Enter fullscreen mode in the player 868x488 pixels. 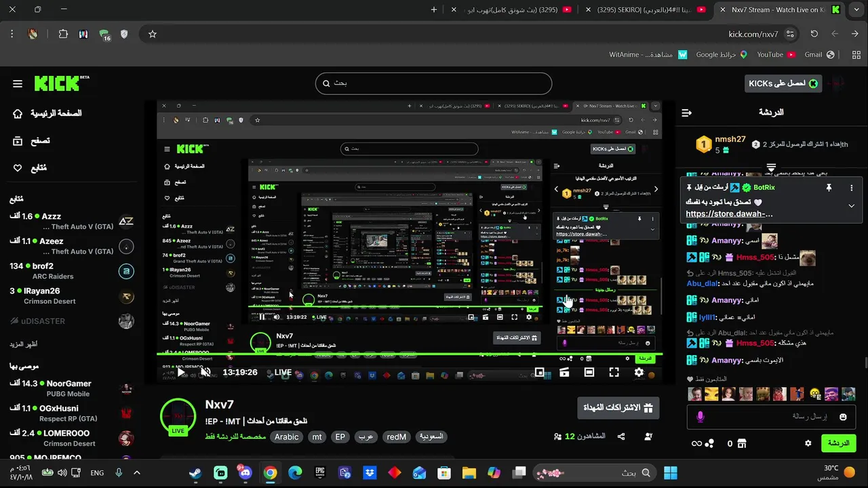(614, 372)
